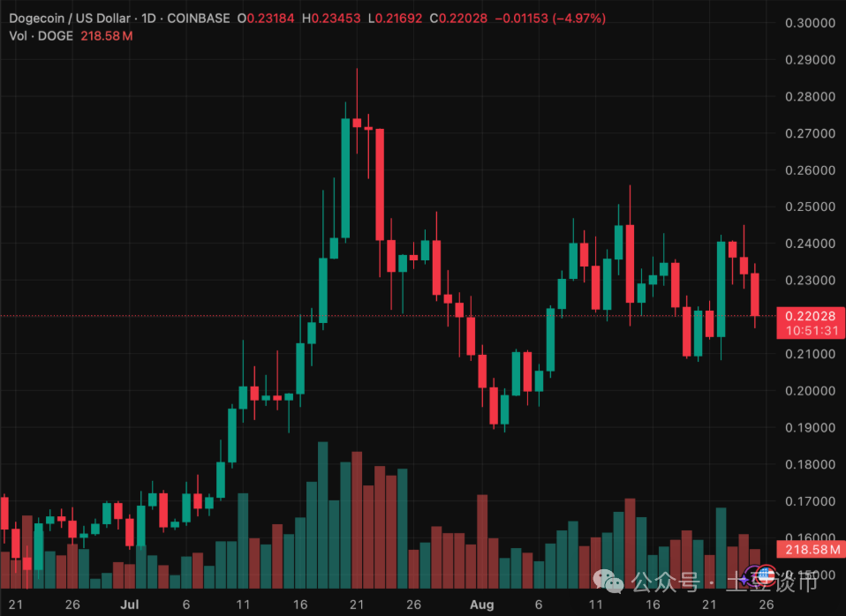This screenshot has height=616, width=846.
Task: Click the US flag economic event icon
Action: (x=765, y=575)
